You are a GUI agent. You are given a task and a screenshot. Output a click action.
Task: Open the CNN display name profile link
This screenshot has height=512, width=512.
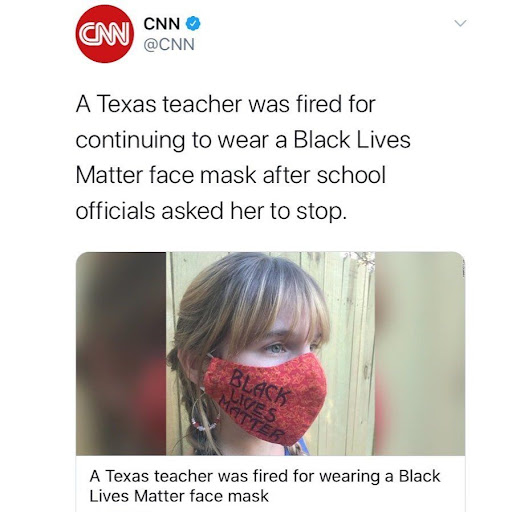pyautogui.click(x=162, y=24)
